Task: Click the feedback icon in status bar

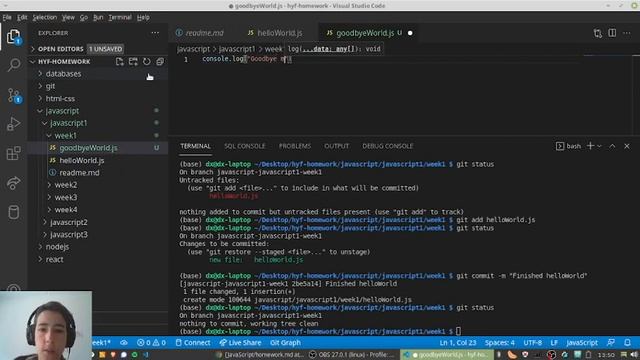Action: tap(611, 342)
